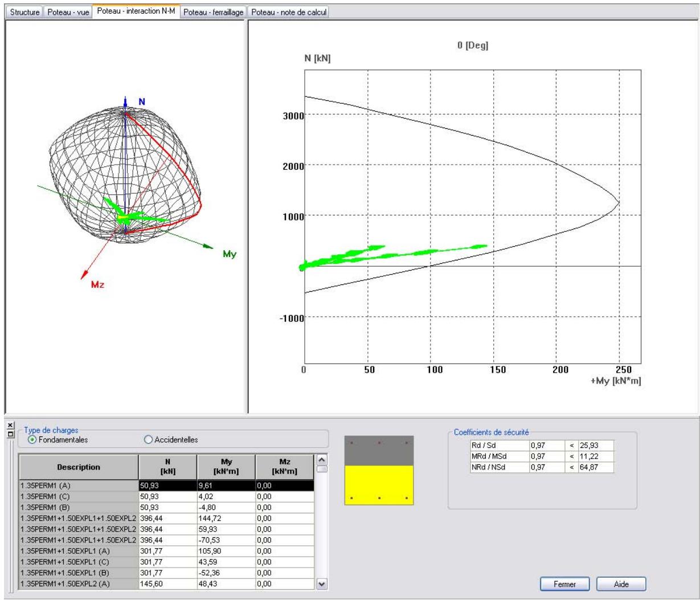Click the My cell -52,36

pyautogui.click(x=226, y=573)
